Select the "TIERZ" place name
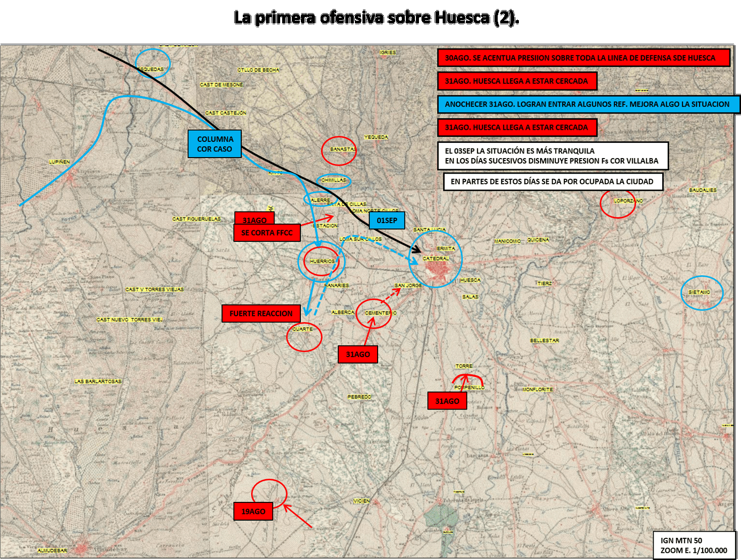 545,284
